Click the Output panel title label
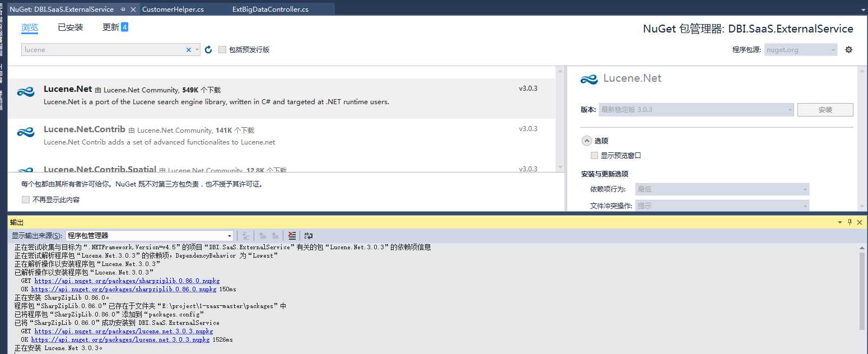 pyautogui.click(x=17, y=222)
